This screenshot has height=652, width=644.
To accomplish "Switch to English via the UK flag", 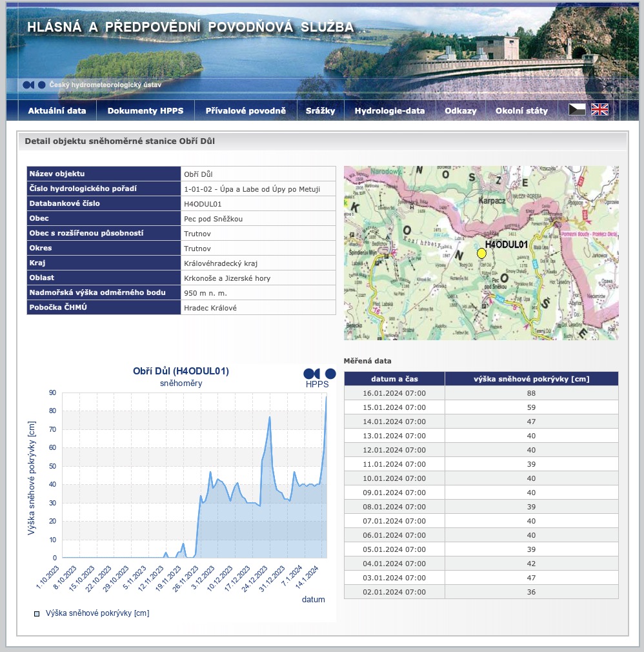I will tap(599, 110).
